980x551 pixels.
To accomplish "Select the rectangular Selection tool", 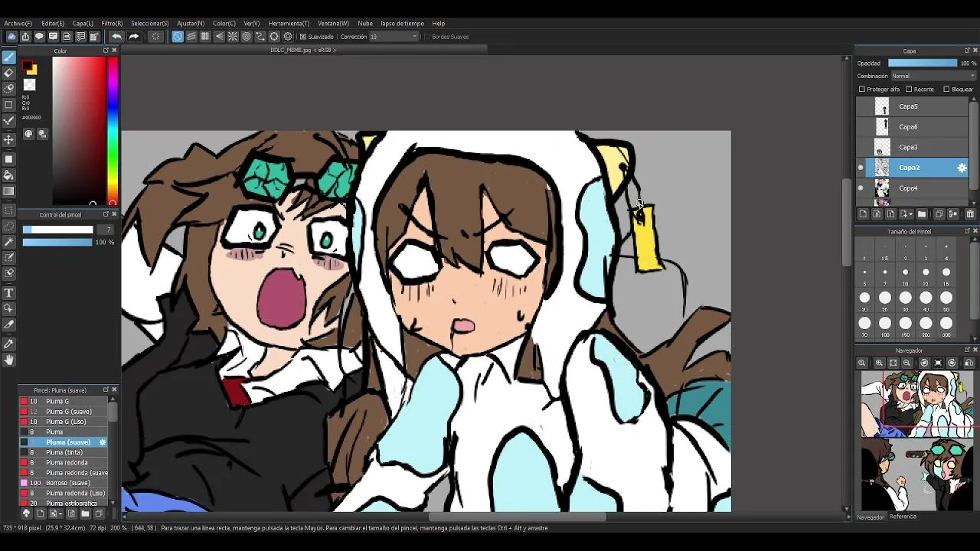I will click(9, 210).
